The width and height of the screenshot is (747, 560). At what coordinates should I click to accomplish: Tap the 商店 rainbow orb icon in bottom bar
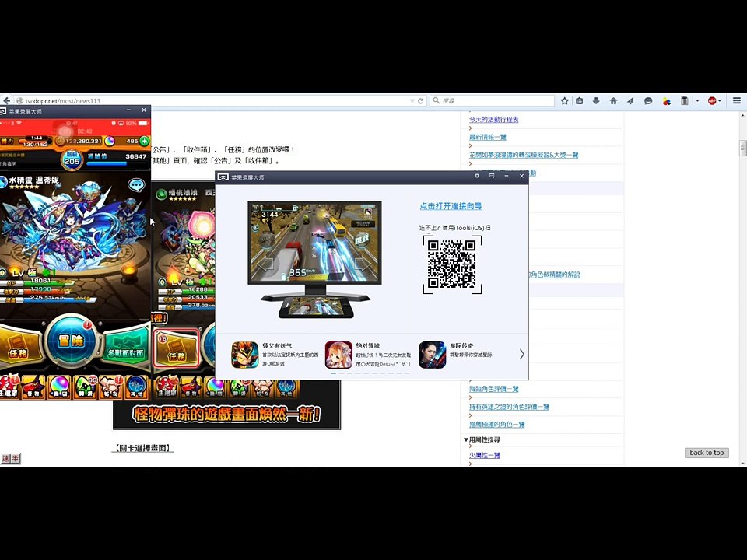click(x=59, y=387)
